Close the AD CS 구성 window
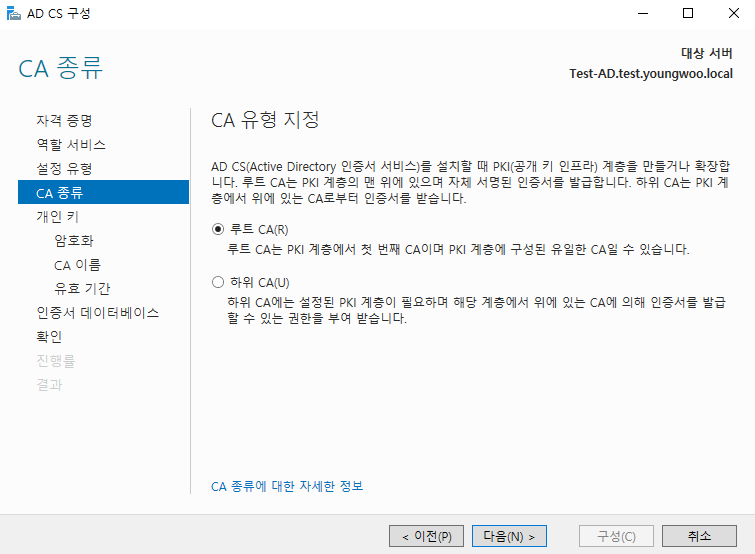 click(x=733, y=13)
